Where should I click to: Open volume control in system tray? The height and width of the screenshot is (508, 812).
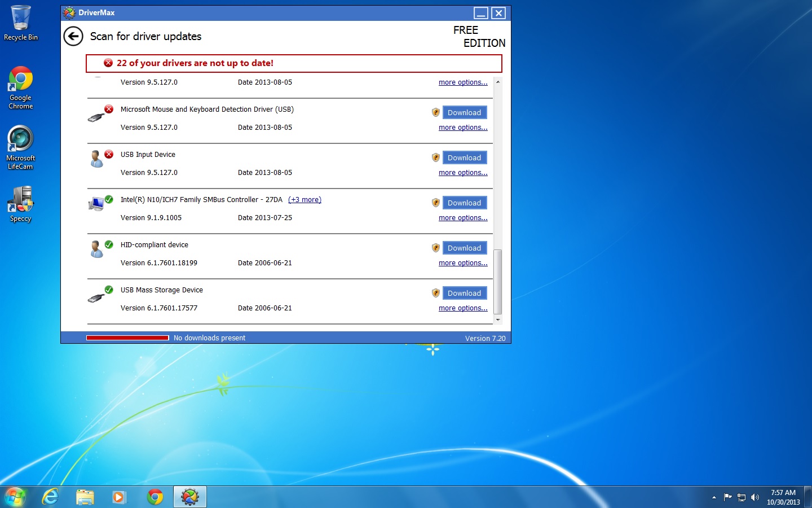tap(755, 497)
